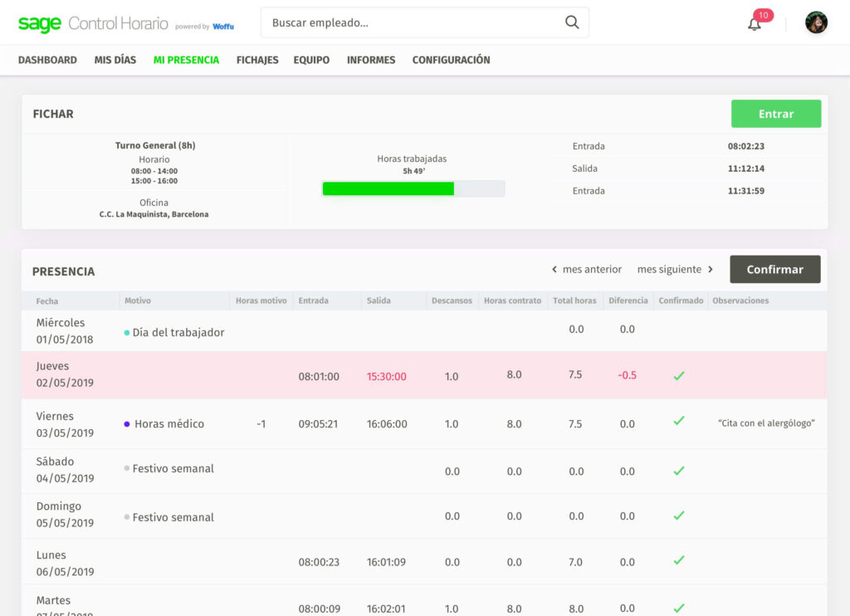Viewport: 850px width, 616px height.
Task: Toggle the confirmed checkmark for Sábado 04/05/2019
Action: pyautogui.click(x=679, y=471)
